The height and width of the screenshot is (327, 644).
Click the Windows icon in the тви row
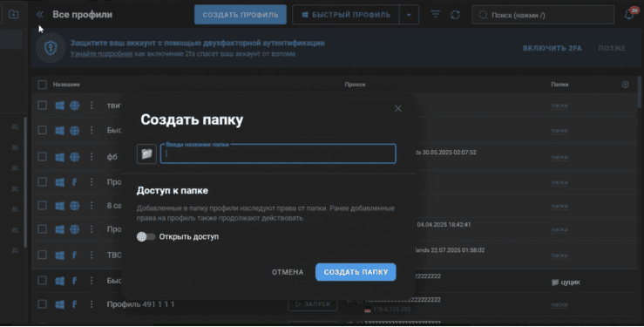coord(59,106)
